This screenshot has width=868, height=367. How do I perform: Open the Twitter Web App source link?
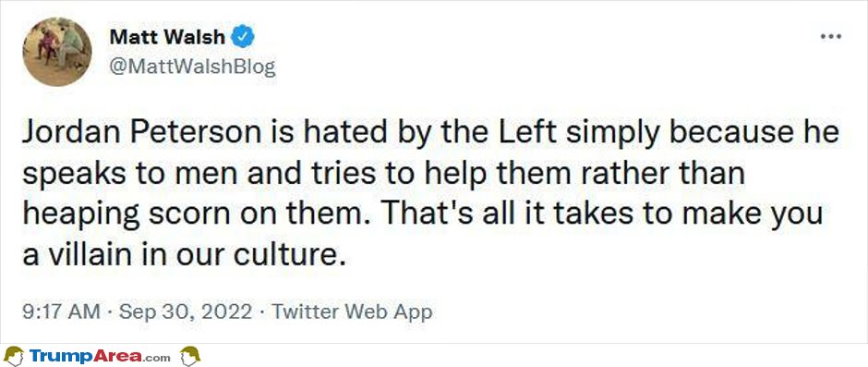tap(351, 312)
